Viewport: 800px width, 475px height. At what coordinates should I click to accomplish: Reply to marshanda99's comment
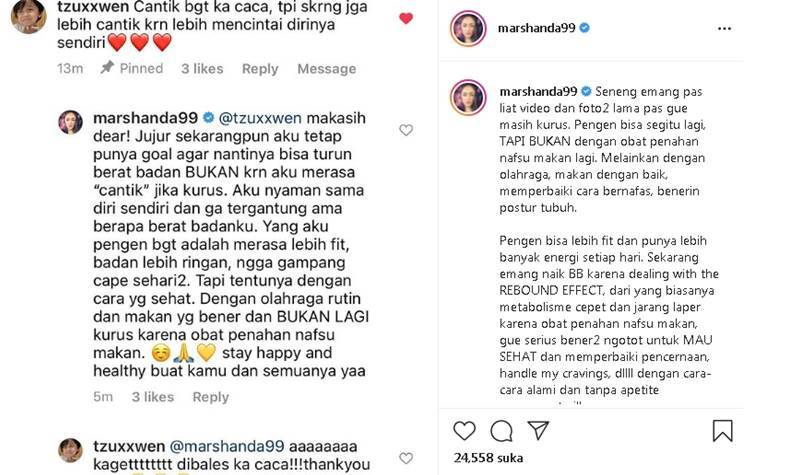click(x=211, y=397)
